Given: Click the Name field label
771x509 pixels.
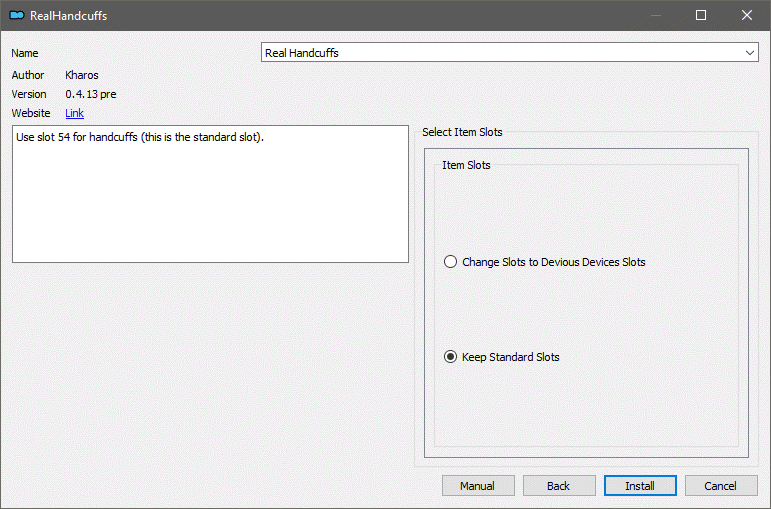Looking at the screenshot, I should (x=25, y=53).
